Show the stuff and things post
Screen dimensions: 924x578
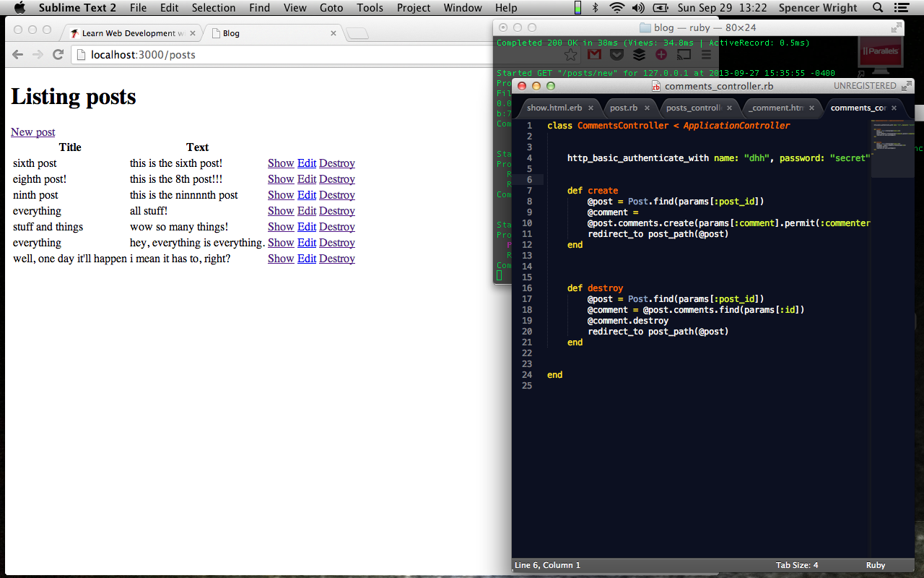tap(281, 227)
